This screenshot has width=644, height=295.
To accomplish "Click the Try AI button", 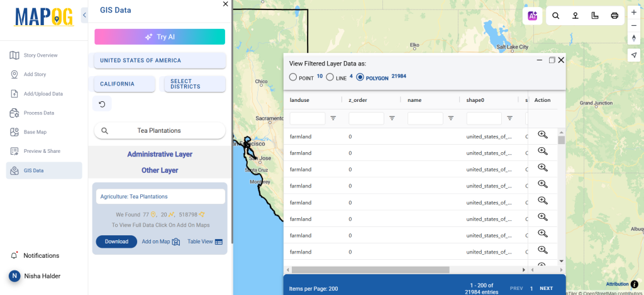I will pos(160,36).
